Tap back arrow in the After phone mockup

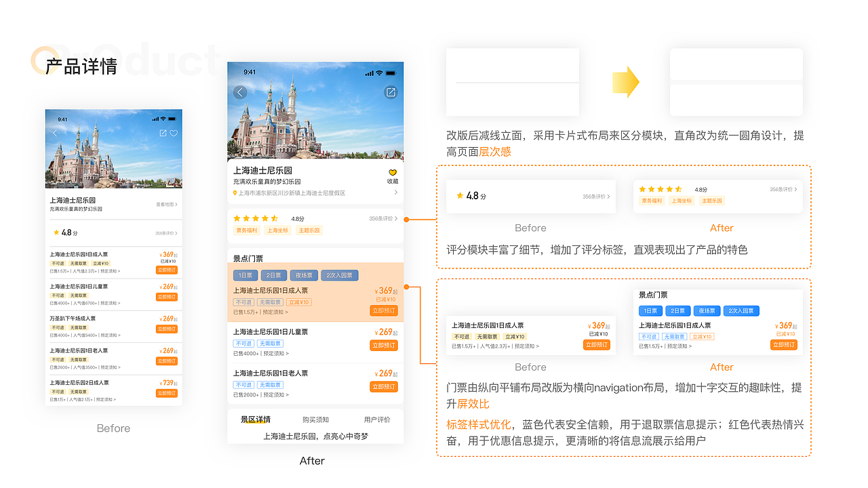[x=240, y=92]
